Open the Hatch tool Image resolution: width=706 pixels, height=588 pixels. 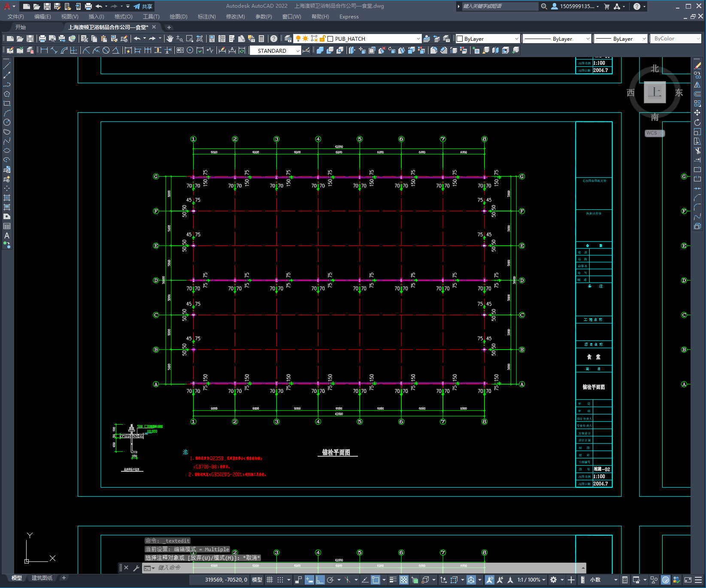[7, 198]
